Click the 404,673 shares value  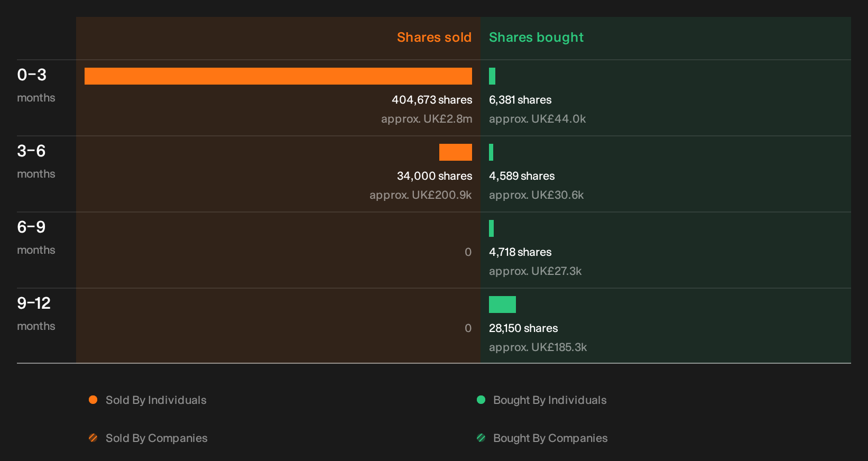pos(432,100)
